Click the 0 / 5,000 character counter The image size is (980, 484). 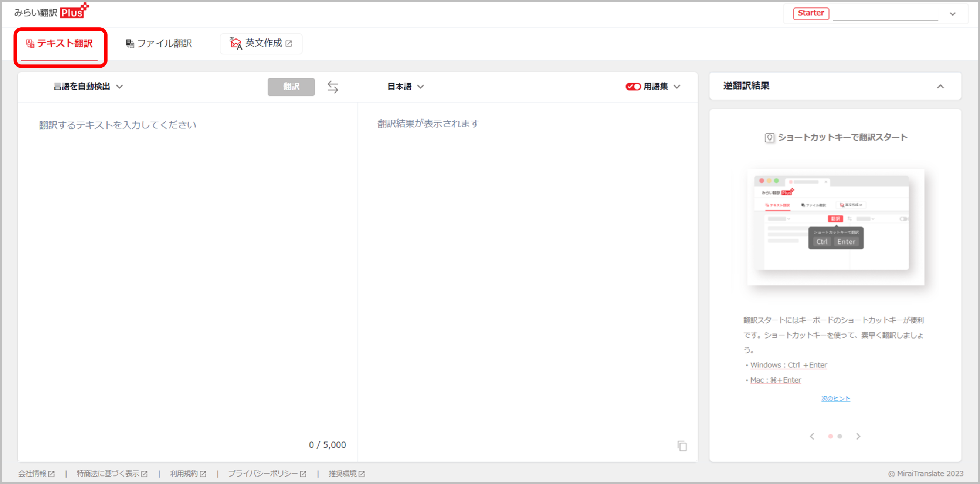pos(327,445)
